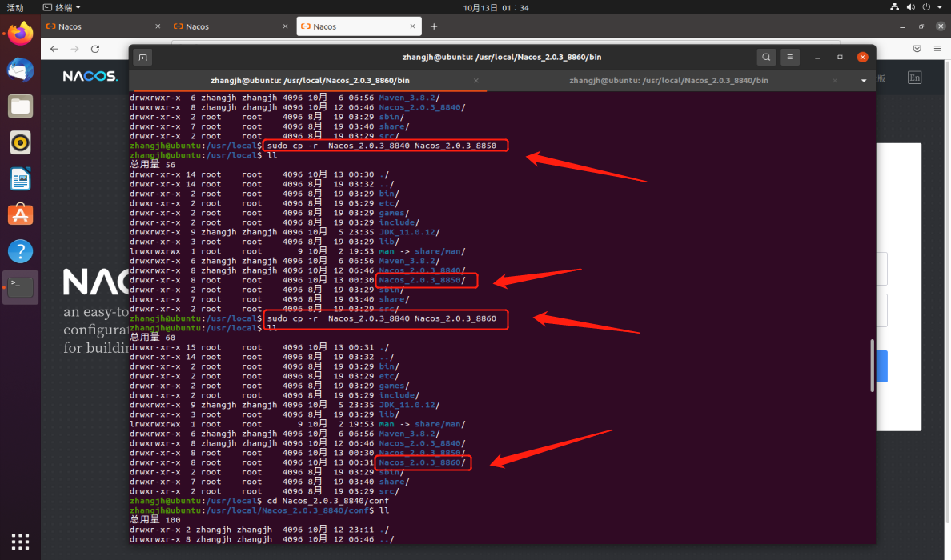Viewport: 951px width, 560px height.
Task: Reload the page in Firefox
Action: tap(95, 49)
